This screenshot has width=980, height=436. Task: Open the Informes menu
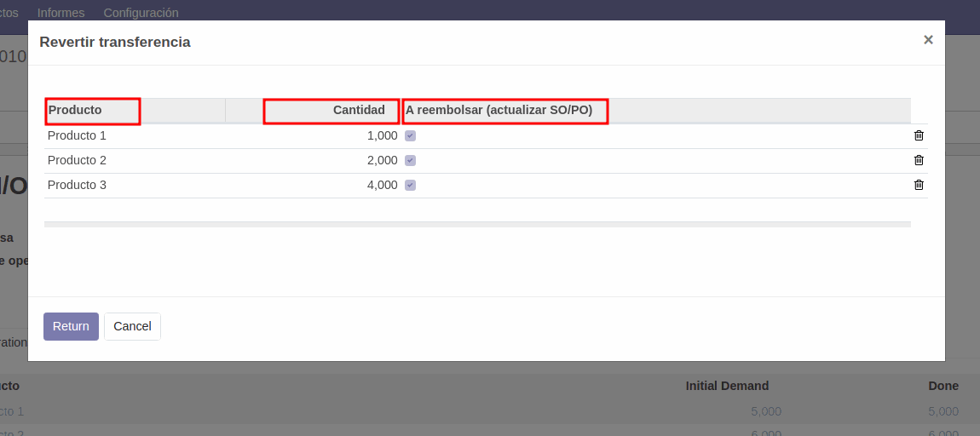61,13
